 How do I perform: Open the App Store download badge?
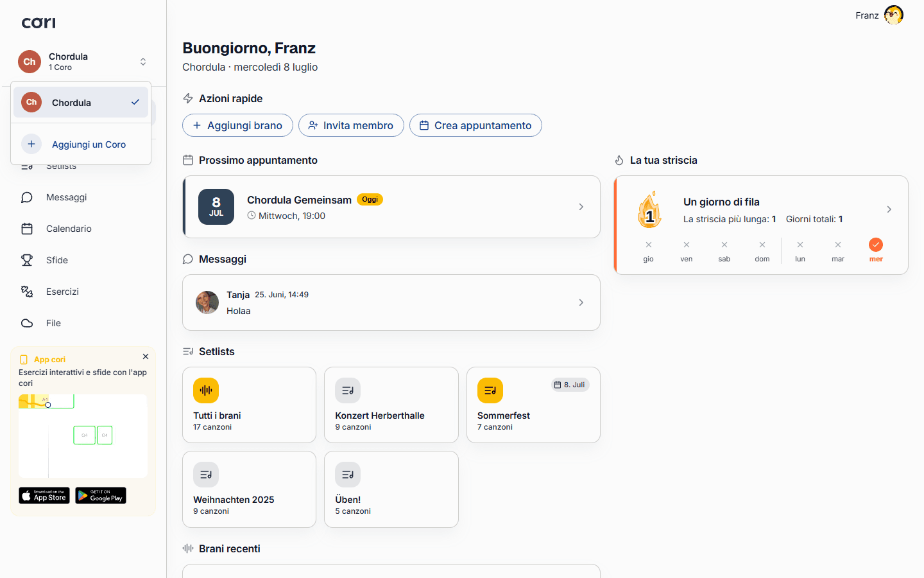point(44,495)
